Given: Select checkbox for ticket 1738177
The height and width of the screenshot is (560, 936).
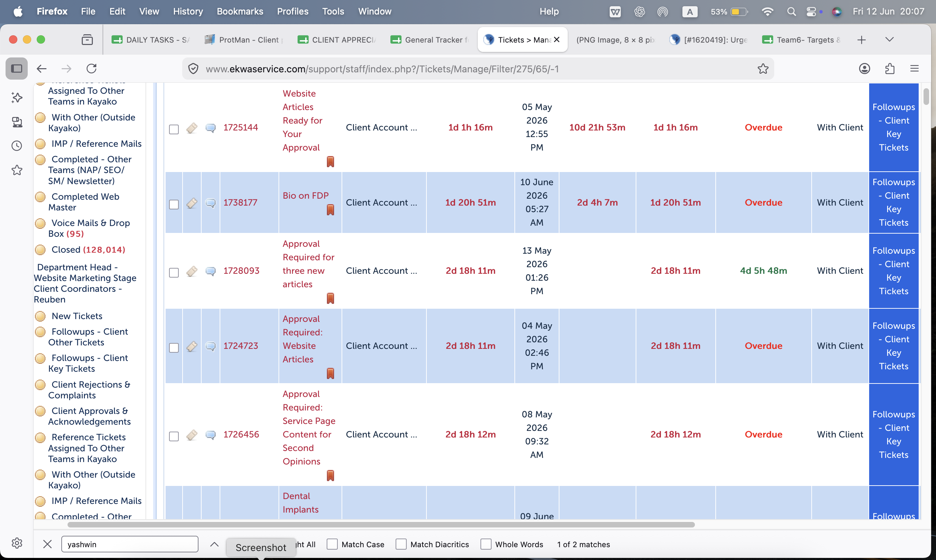Looking at the screenshot, I should [x=174, y=205].
